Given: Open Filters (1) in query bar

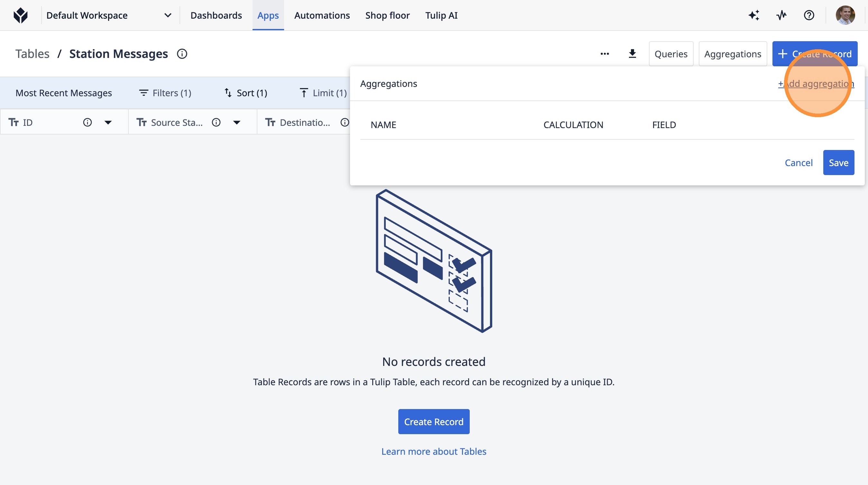Looking at the screenshot, I should [x=165, y=93].
